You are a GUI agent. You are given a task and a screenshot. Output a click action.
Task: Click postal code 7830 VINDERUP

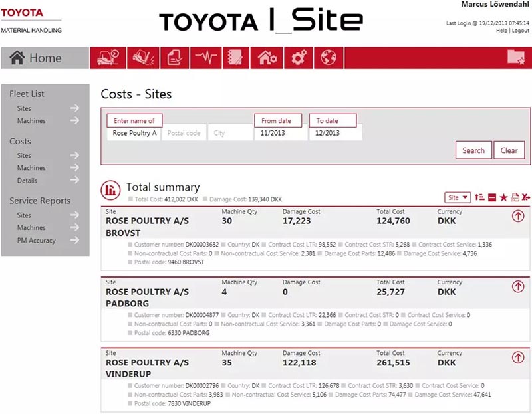pos(189,403)
